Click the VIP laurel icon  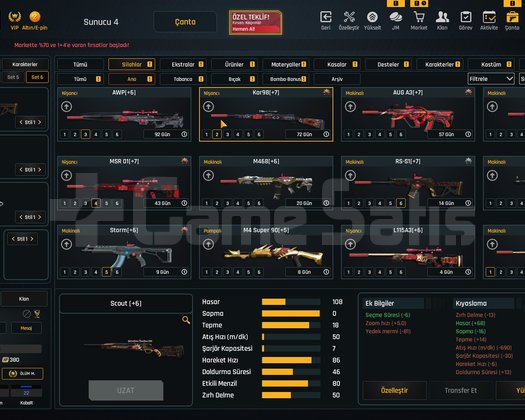14,16
